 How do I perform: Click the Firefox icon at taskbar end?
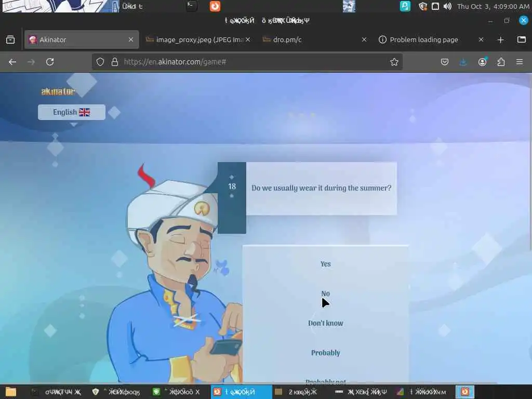tap(465, 392)
